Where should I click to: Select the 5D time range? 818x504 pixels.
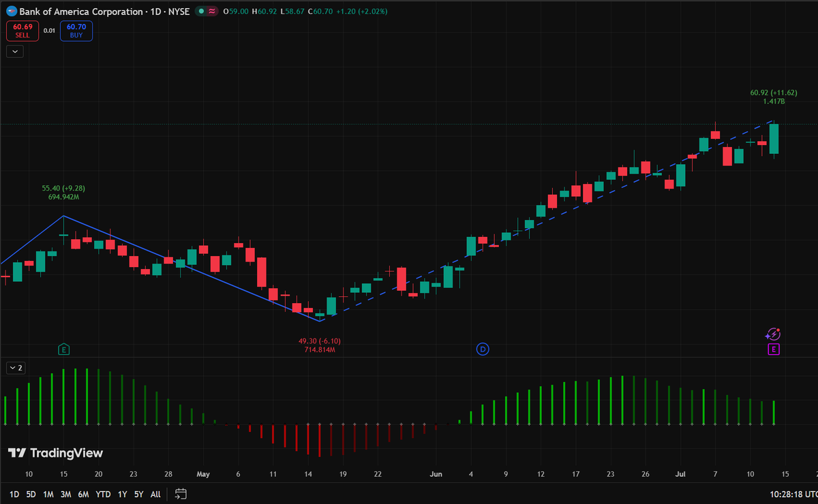click(31, 494)
